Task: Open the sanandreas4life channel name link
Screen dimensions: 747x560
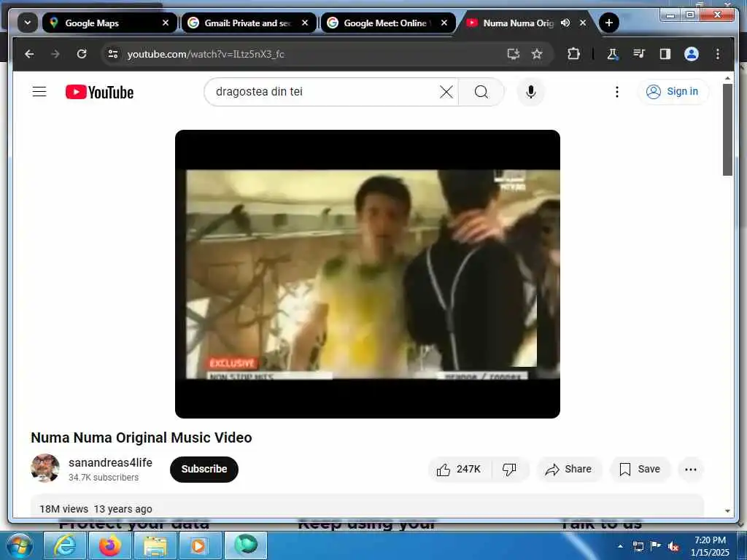Action: click(110, 462)
